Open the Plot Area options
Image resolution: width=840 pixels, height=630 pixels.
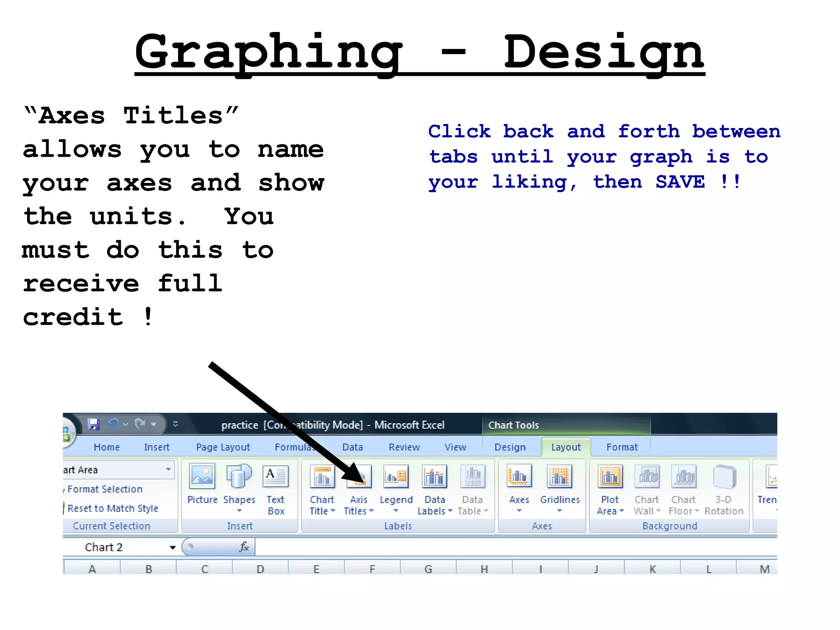[610, 489]
